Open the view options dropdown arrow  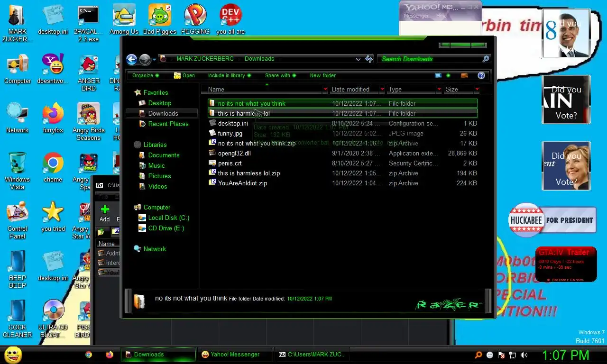pyautogui.click(x=448, y=75)
